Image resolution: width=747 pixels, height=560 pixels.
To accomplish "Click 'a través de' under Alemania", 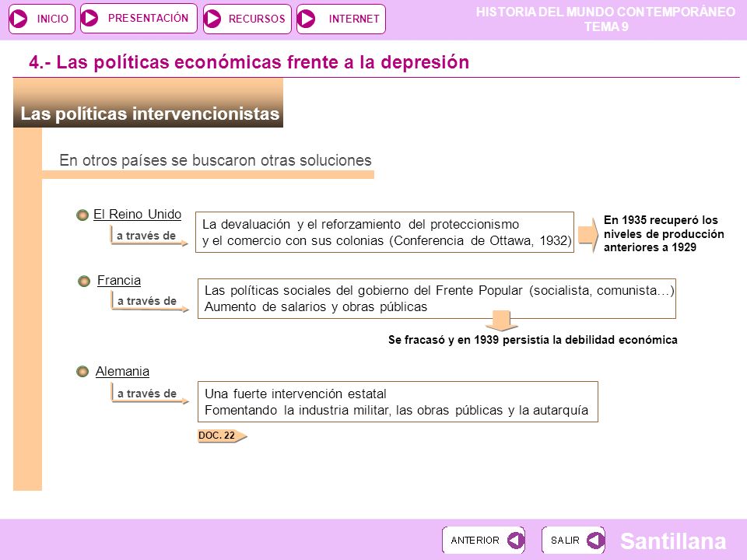I will 147,394.
